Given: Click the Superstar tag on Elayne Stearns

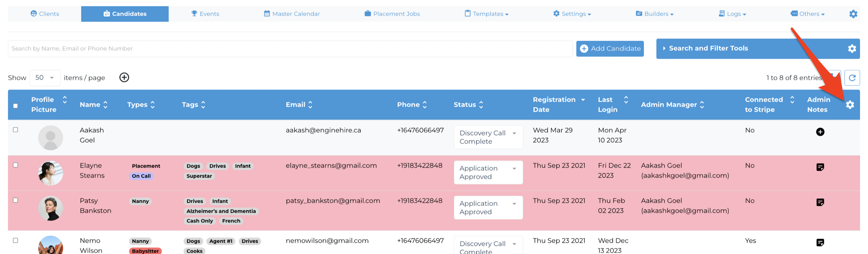Looking at the screenshot, I should click(x=199, y=176).
